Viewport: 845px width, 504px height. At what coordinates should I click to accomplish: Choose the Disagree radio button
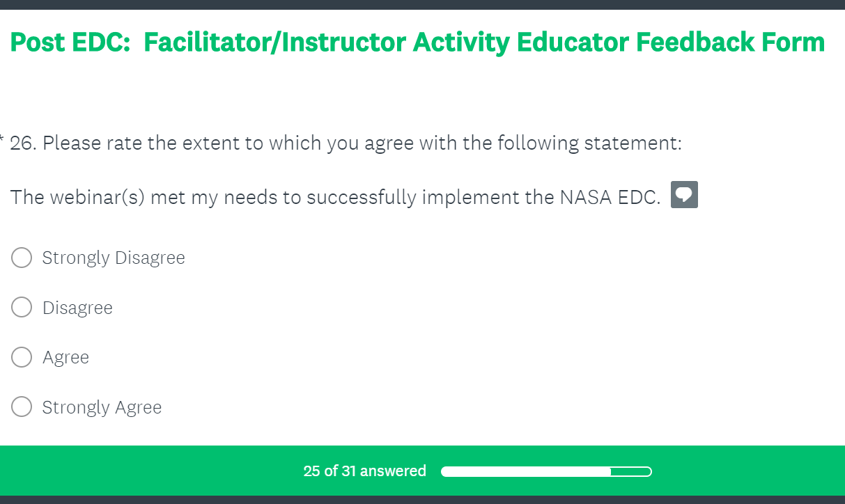(22, 307)
